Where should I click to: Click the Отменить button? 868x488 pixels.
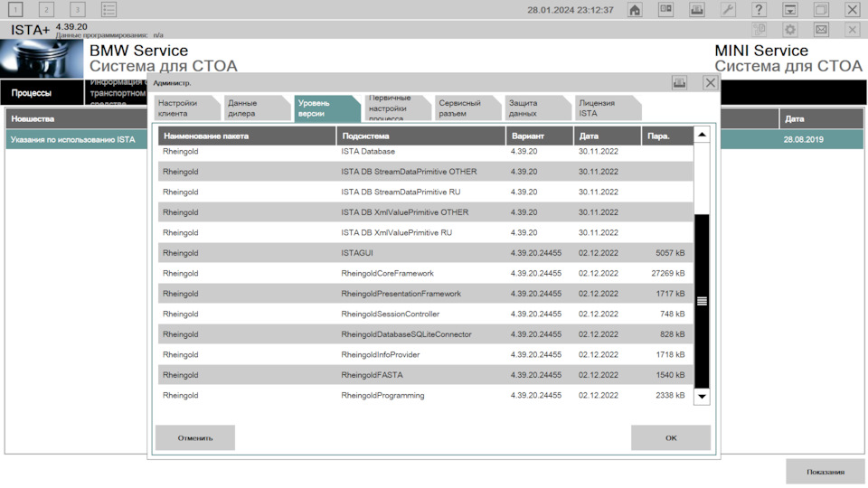tap(195, 437)
